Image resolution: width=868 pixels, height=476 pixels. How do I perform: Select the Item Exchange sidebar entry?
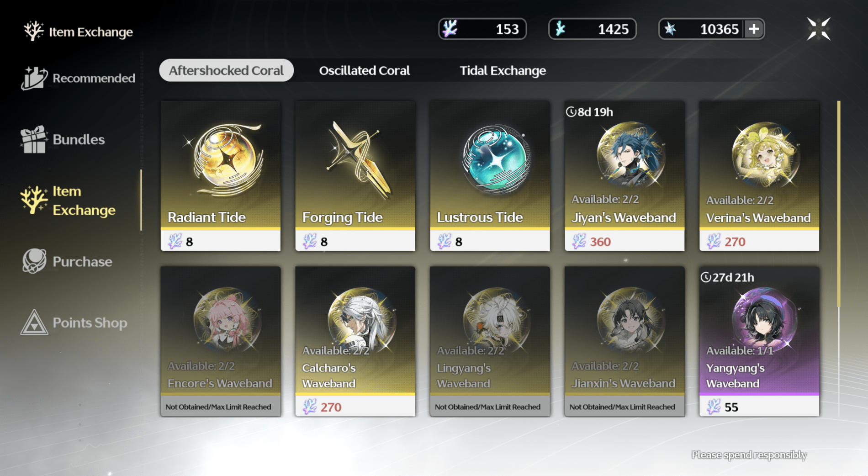[x=69, y=201]
